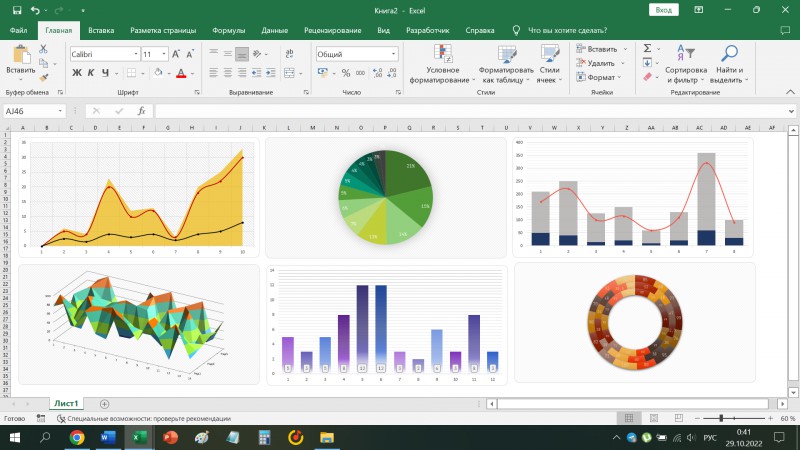Open File Explorer from the taskbar

[327, 437]
